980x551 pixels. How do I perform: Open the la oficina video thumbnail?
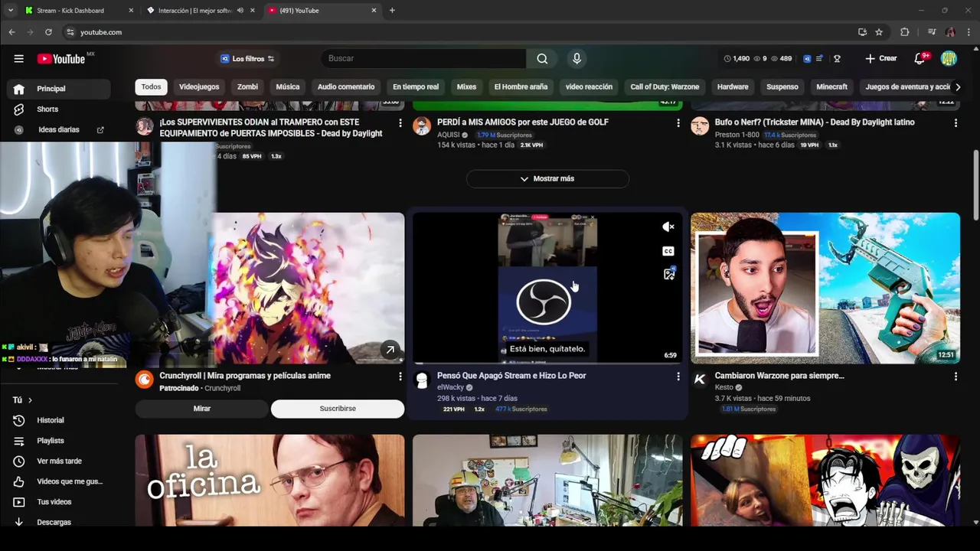pos(269,481)
